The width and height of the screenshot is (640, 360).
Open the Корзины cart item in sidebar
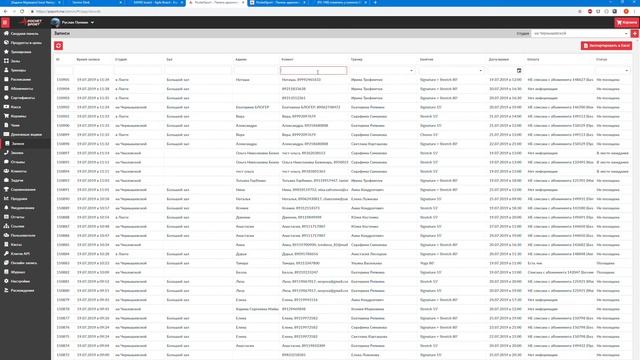(x=25, y=116)
